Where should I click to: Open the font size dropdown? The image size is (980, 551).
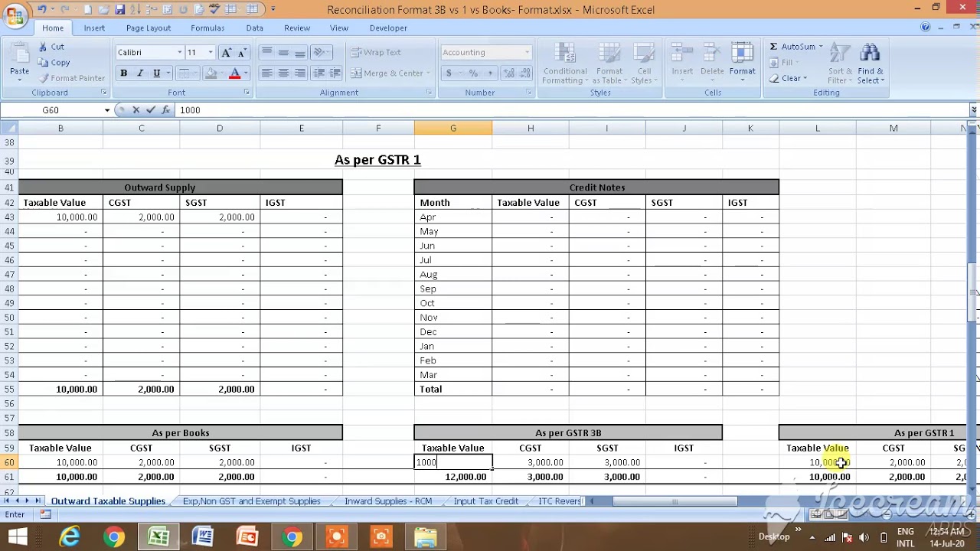tap(211, 52)
